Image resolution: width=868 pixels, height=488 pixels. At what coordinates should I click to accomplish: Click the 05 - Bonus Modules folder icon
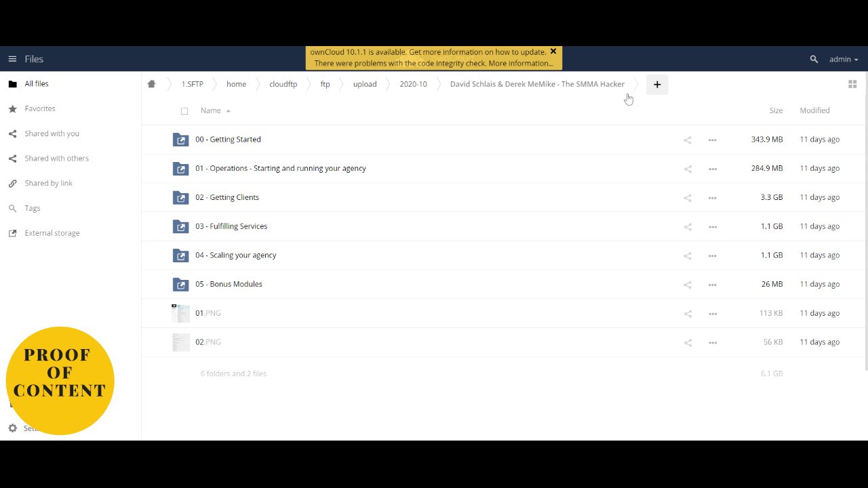[180, 284]
